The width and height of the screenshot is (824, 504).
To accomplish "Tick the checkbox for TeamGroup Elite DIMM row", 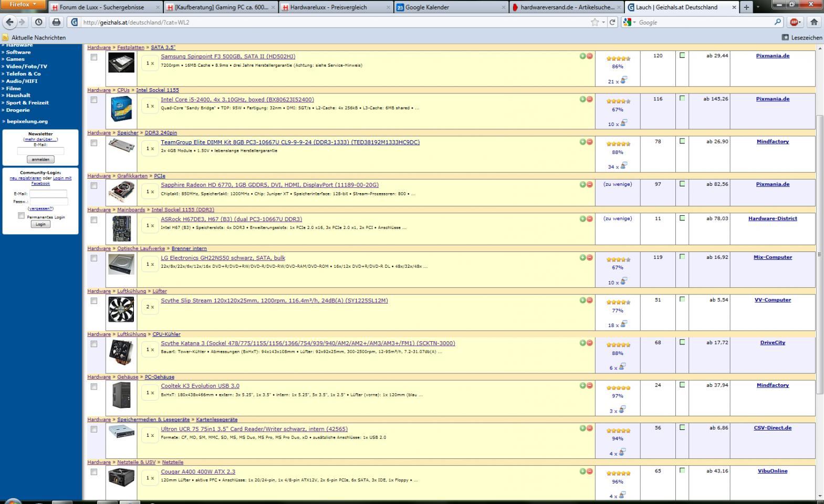I will point(94,143).
